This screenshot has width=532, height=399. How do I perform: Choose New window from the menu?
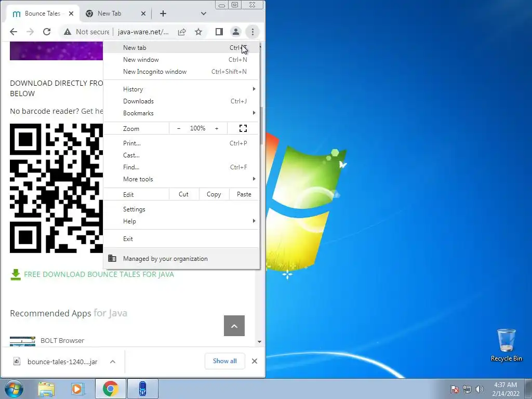(181, 60)
